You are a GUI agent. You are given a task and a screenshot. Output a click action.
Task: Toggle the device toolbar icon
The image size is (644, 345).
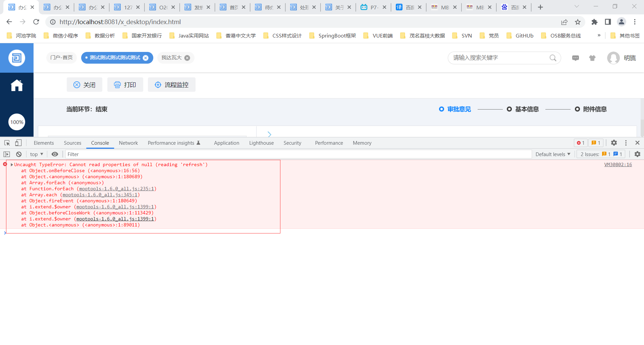(18, 143)
